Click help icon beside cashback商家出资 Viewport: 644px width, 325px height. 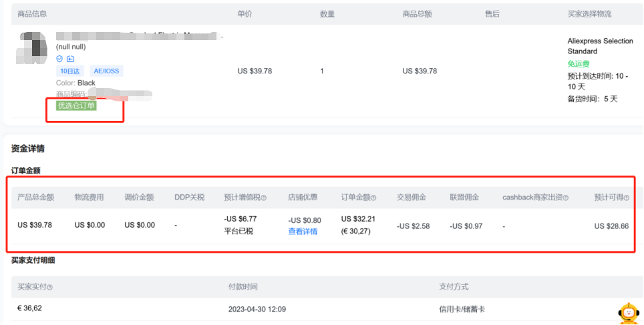[x=566, y=198]
